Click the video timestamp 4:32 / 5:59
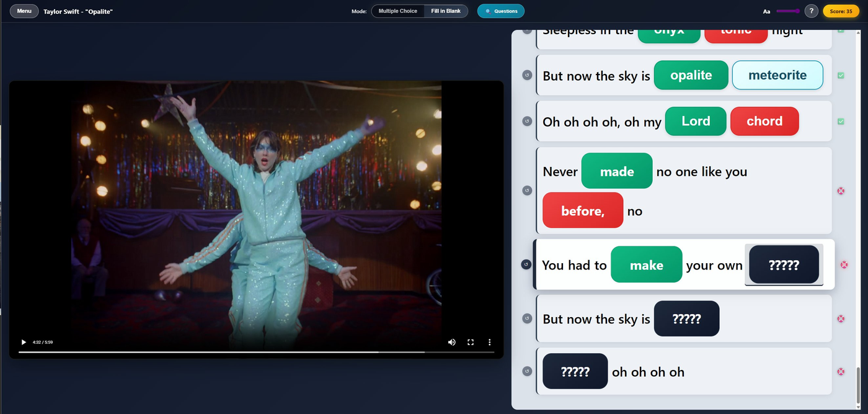 point(43,342)
